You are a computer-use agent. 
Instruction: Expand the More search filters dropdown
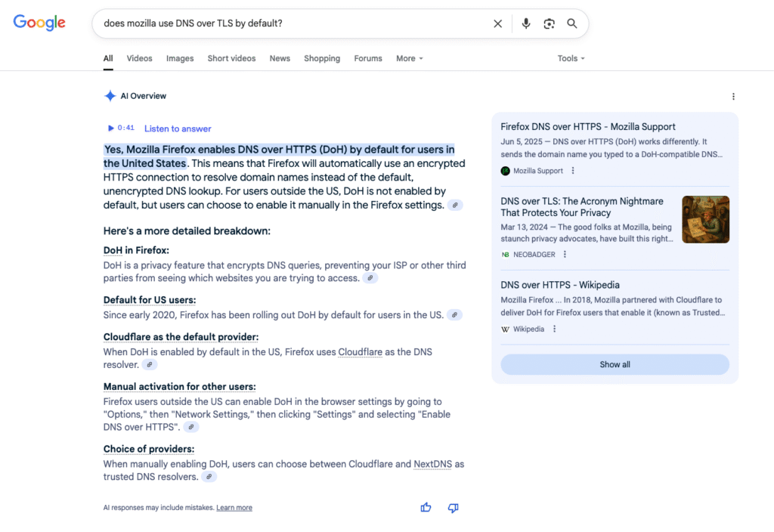click(409, 58)
